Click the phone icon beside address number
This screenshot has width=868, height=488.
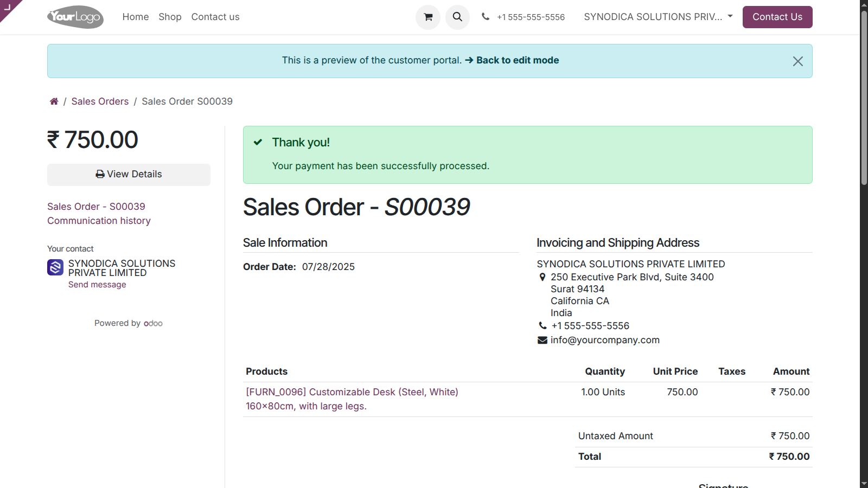pyautogui.click(x=542, y=326)
